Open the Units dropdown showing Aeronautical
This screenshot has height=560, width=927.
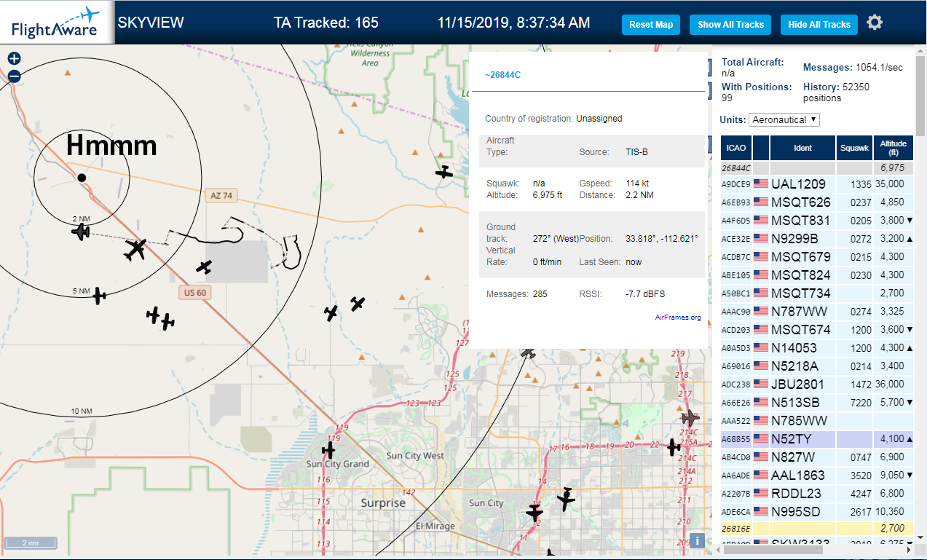(x=784, y=119)
